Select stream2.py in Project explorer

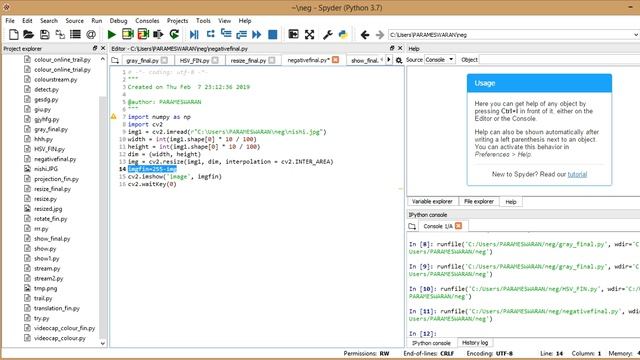click(x=49, y=278)
